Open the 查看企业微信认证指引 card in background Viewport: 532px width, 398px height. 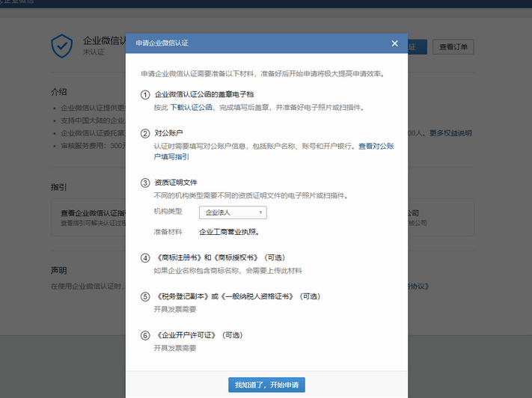[x=88, y=218]
